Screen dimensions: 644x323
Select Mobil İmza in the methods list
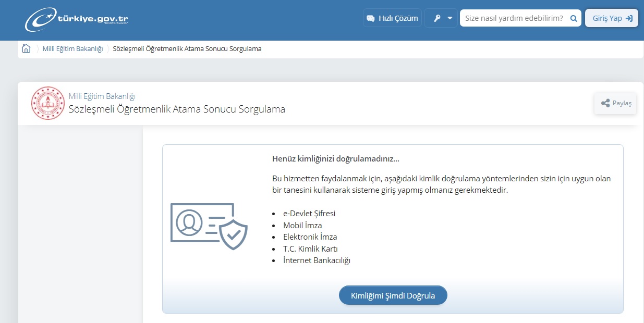(x=302, y=226)
